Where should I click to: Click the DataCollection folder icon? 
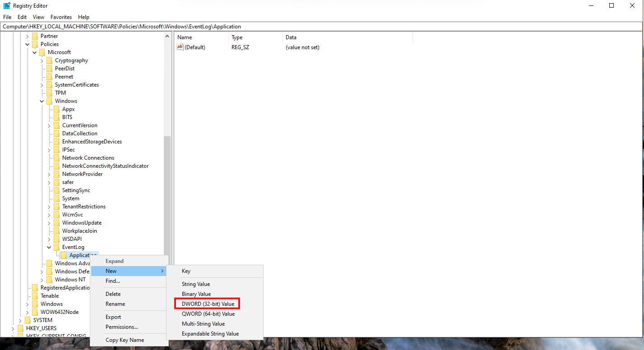click(x=56, y=134)
